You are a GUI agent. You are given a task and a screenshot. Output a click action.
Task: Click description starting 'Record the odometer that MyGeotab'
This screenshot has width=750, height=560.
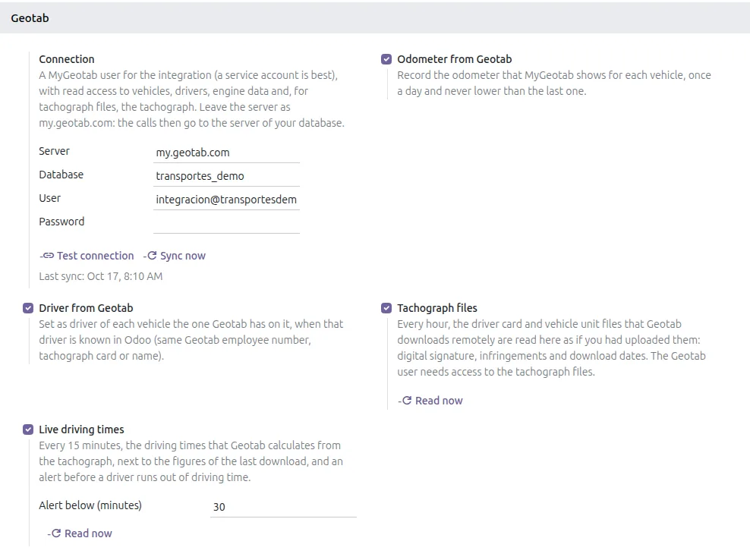coord(554,83)
